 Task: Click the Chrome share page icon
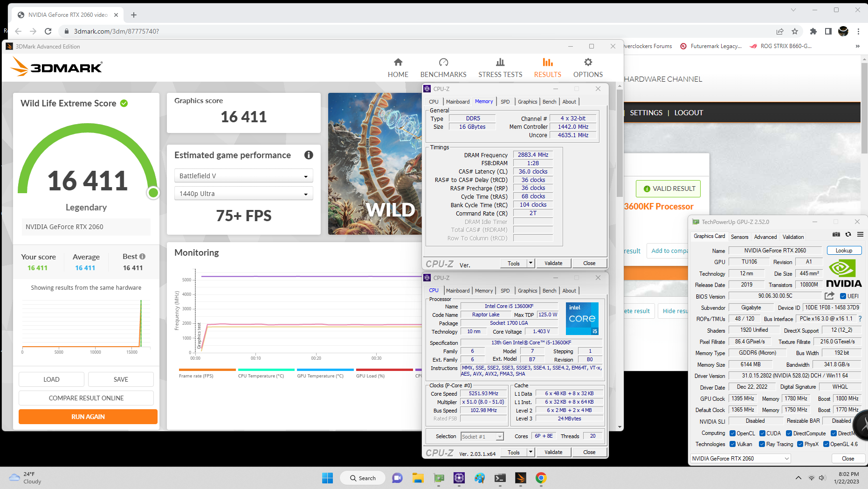click(780, 31)
